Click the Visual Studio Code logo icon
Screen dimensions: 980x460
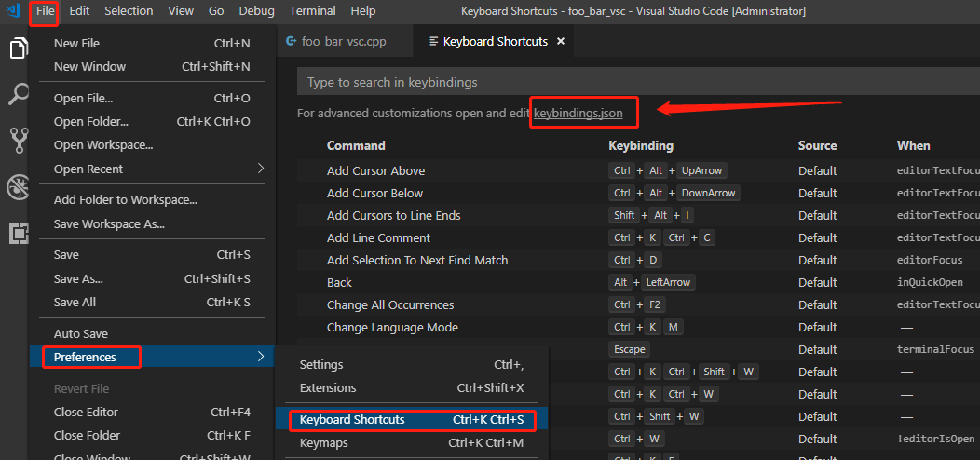coord(14,11)
